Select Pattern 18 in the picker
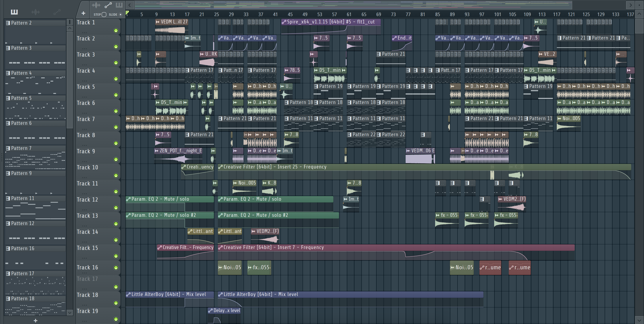644x324 pixels. coord(36,299)
